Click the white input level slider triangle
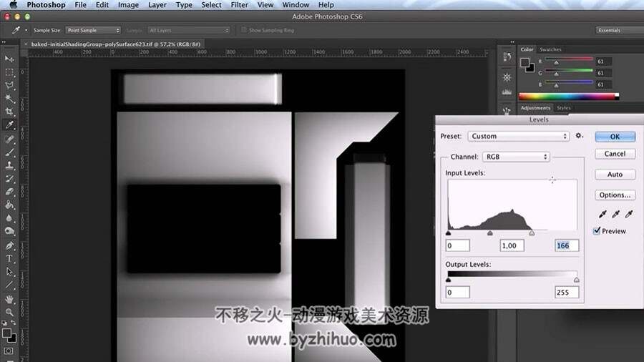This screenshot has width=644, height=362. click(x=532, y=233)
